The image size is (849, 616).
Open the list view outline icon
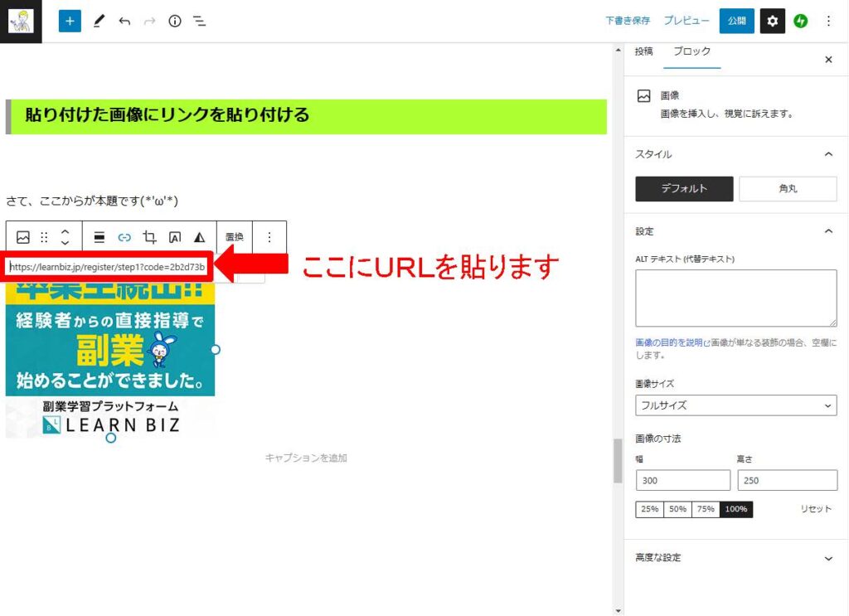[200, 22]
